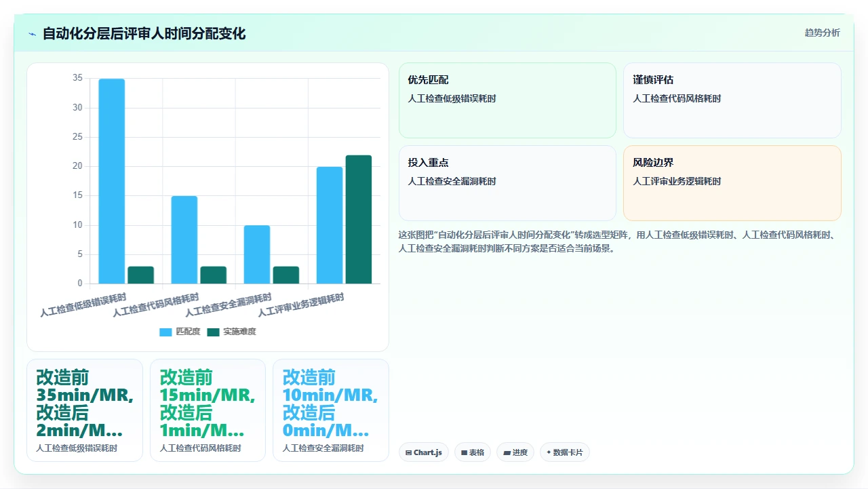This screenshot has width=868, height=489.
Task: Click 人工检查安全漏洞耗时 text in 投入重点 card
Action: 452,181
